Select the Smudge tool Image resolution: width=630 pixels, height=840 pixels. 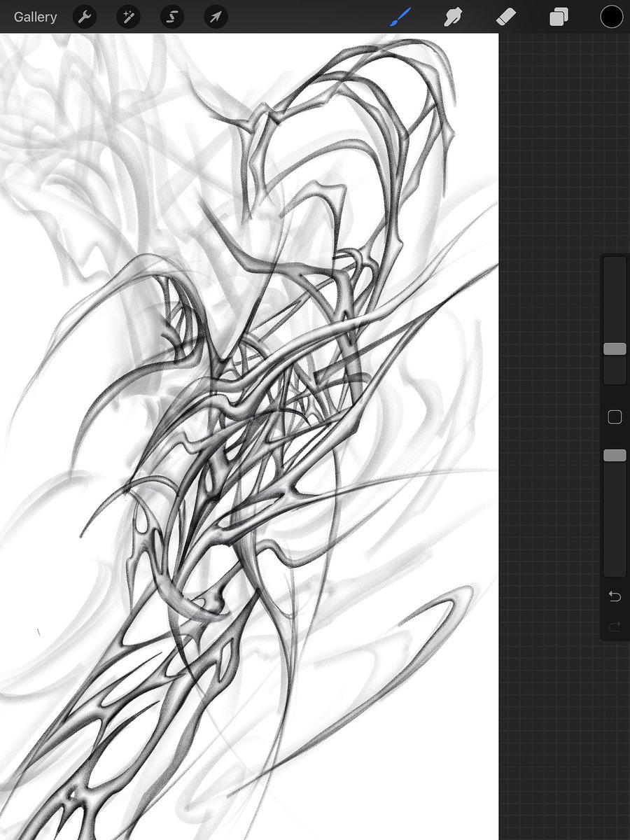click(x=452, y=17)
